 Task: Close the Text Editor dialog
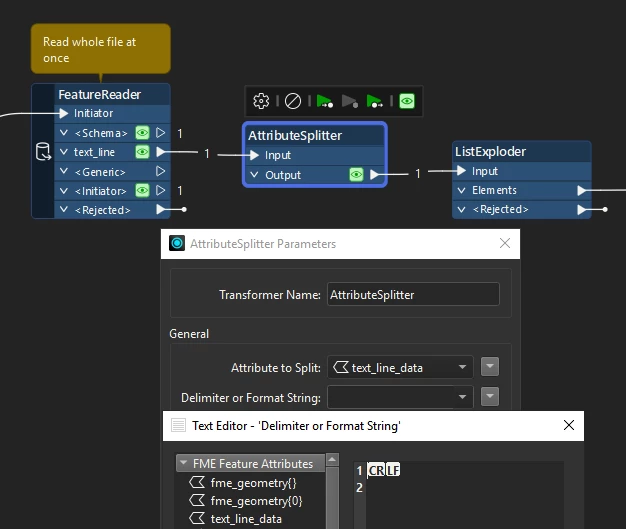click(x=569, y=425)
